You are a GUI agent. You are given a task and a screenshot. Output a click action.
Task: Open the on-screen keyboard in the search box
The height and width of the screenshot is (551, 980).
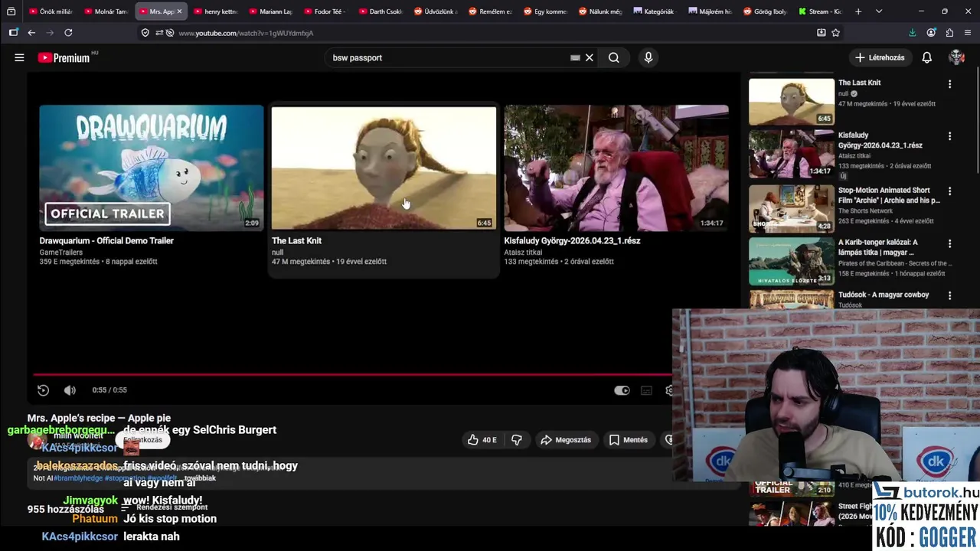575,57
